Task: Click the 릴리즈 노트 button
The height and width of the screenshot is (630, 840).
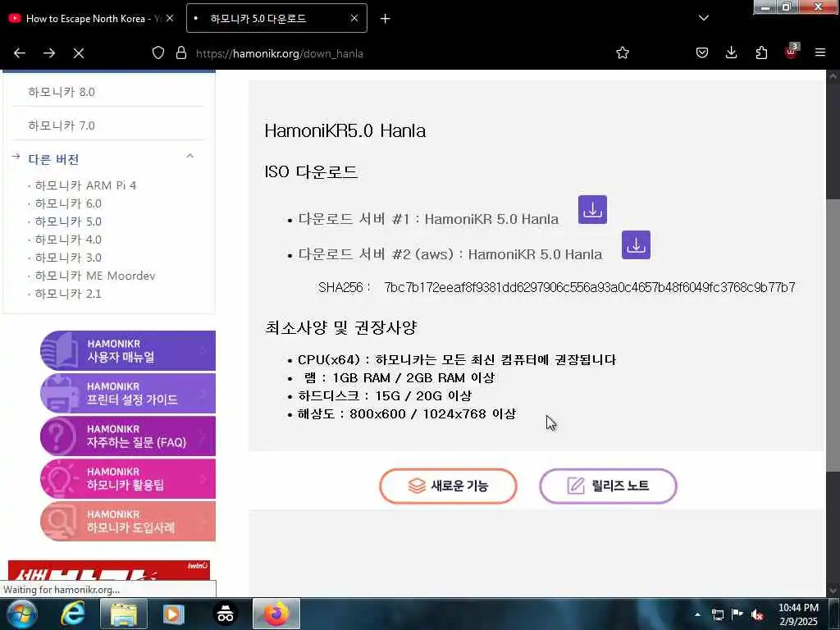Action: pyautogui.click(x=608, y=486)
